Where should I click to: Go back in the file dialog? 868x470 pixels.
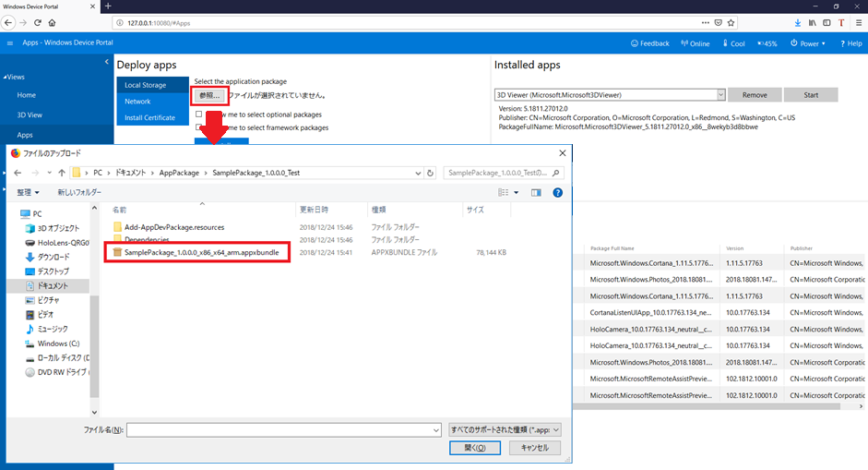pos(18,173)
